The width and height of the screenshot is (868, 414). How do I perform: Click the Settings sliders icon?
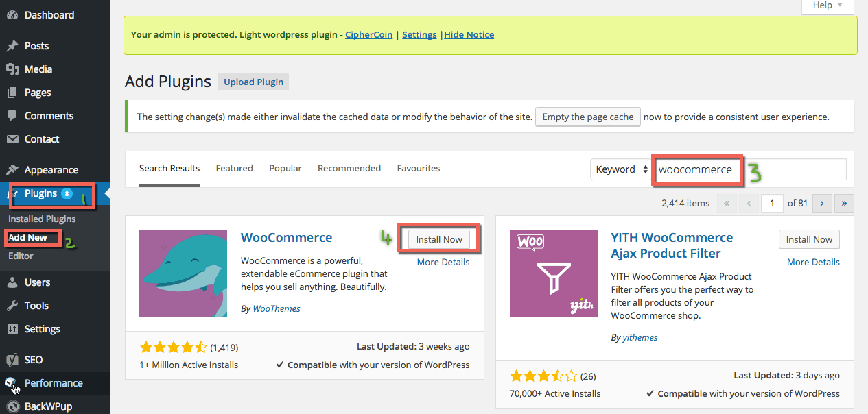pyautogui.click(x=12, y=329)
